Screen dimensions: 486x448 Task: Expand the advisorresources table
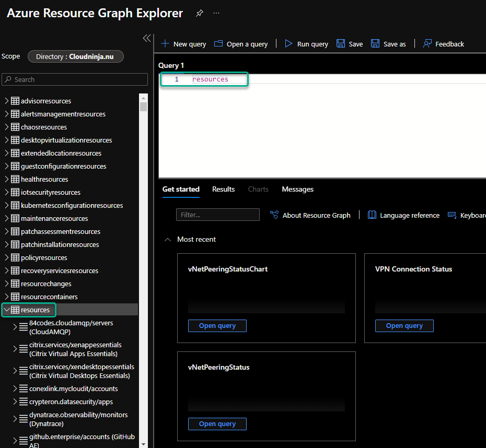[6, 101]
